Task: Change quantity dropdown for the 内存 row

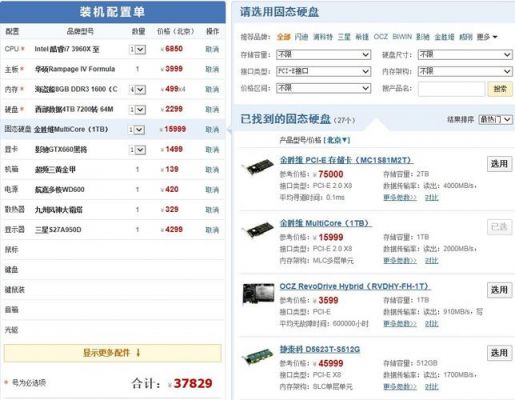Action: (137, 90)
